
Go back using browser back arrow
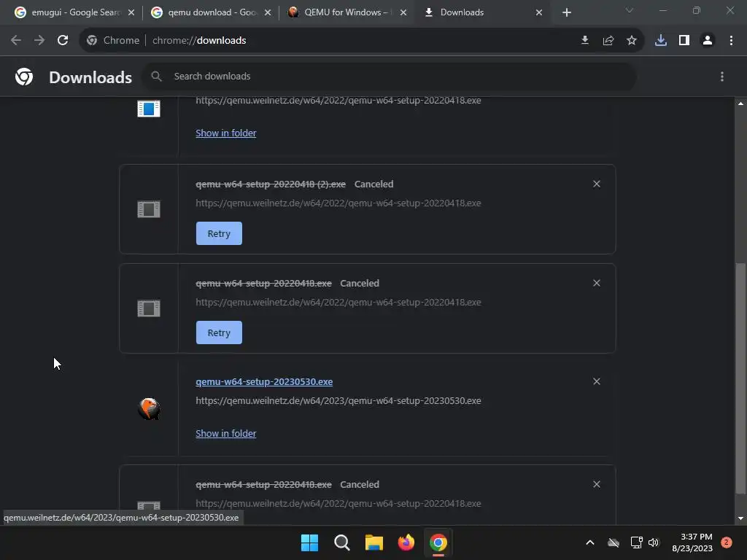tap(16, 41)
